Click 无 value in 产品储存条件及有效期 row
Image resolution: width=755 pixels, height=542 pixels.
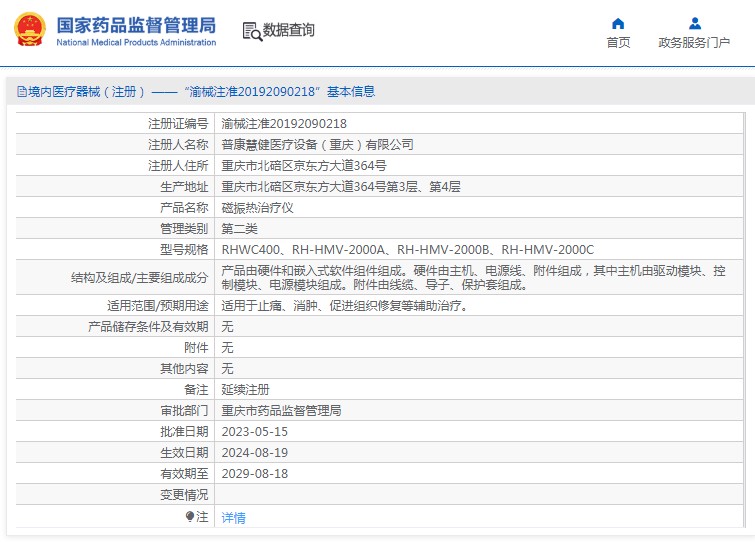(x=227, y=327)
